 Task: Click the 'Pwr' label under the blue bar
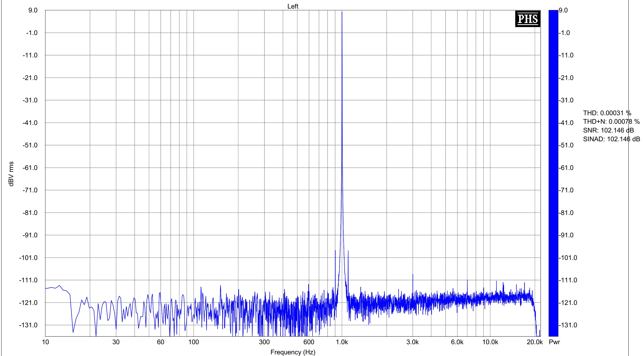coord(554,342)
